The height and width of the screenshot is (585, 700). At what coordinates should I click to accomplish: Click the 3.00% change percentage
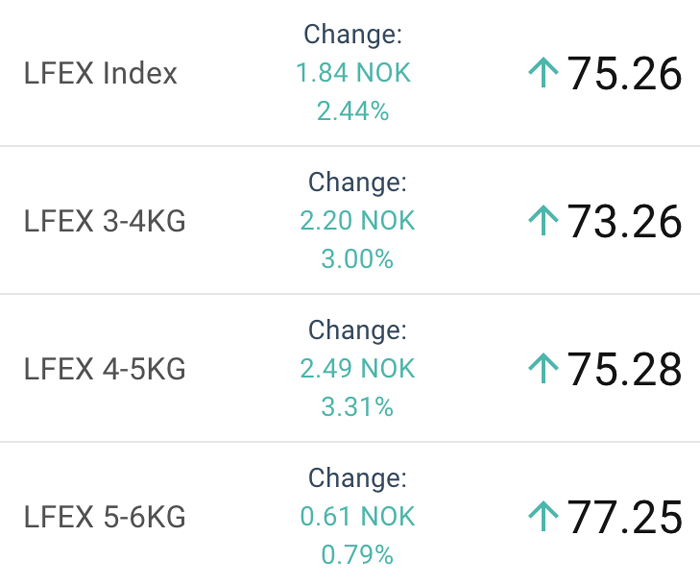point(357,259)
